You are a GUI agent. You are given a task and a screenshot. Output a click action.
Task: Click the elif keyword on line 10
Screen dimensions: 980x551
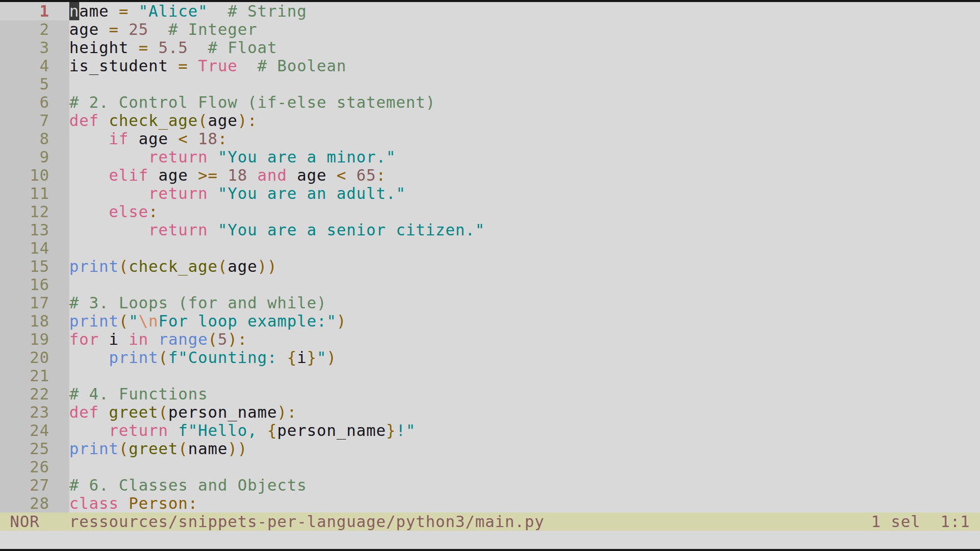click(x=128, y=175)
